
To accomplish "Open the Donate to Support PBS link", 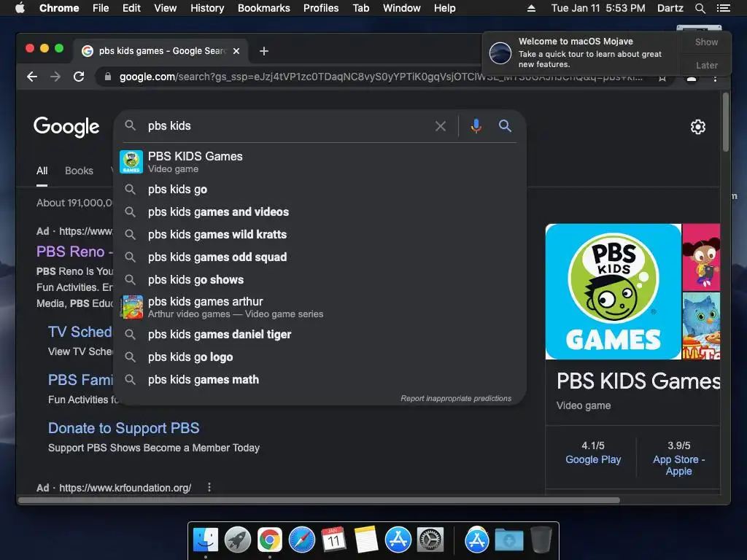I will (124, 428).
